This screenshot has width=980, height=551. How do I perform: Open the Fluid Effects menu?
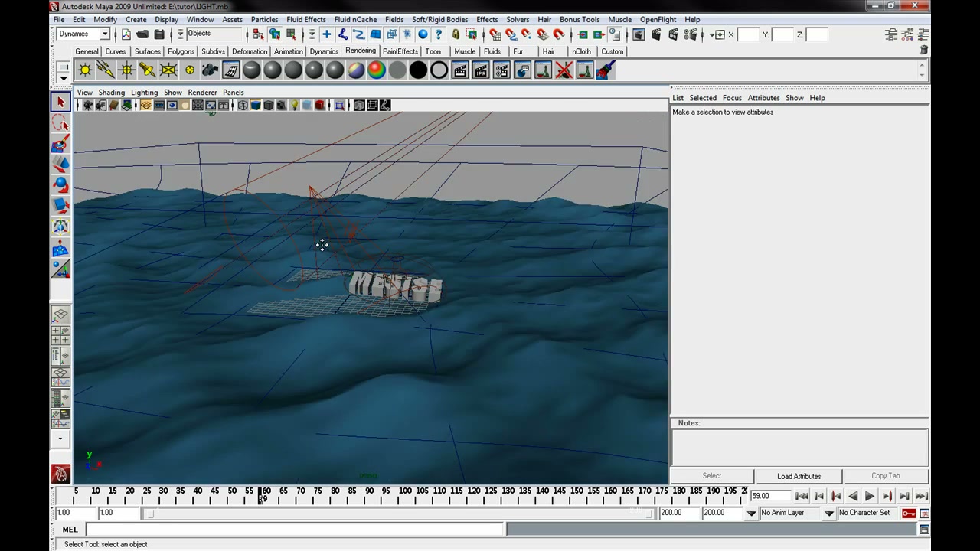click(305, 19)
